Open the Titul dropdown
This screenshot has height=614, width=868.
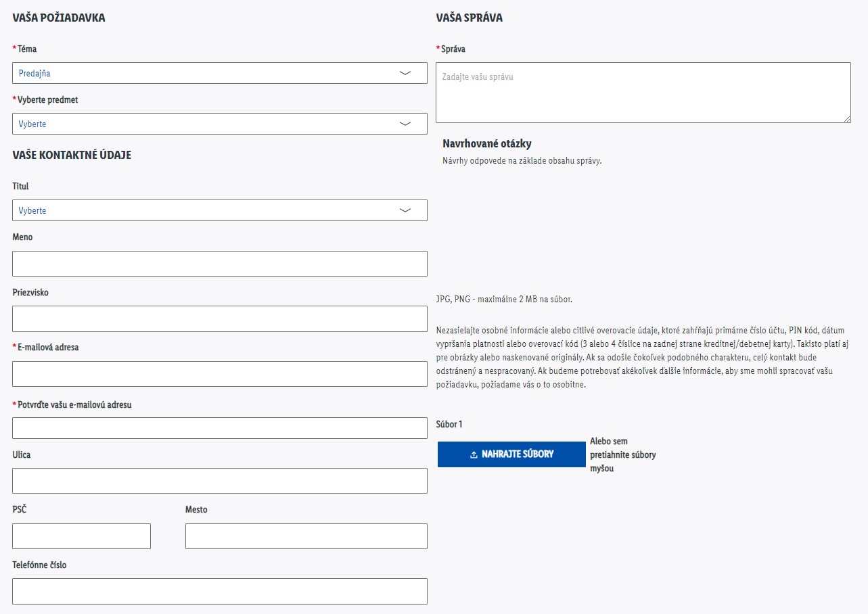click(220, 210)
